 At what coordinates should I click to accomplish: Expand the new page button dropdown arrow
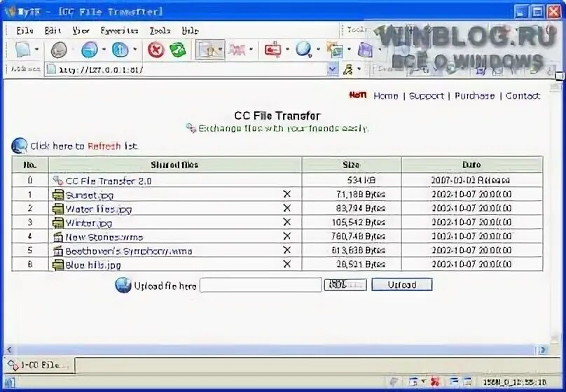pos(37,49)
